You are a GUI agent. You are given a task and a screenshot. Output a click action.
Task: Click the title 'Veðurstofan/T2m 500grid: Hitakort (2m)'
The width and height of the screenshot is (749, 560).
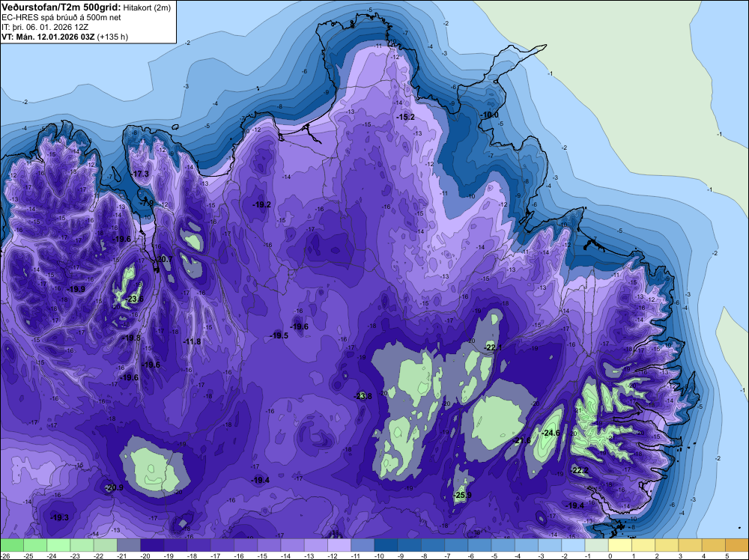point(86,7)
